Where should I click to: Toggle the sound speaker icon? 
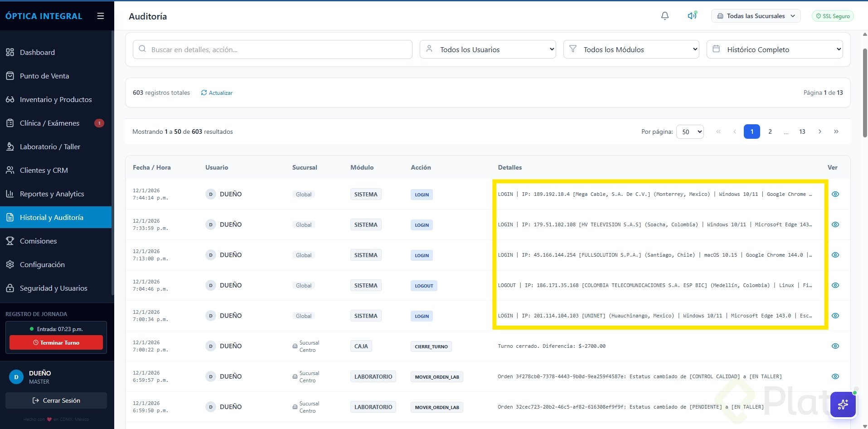pyautogui.click(x=692, y=16)
